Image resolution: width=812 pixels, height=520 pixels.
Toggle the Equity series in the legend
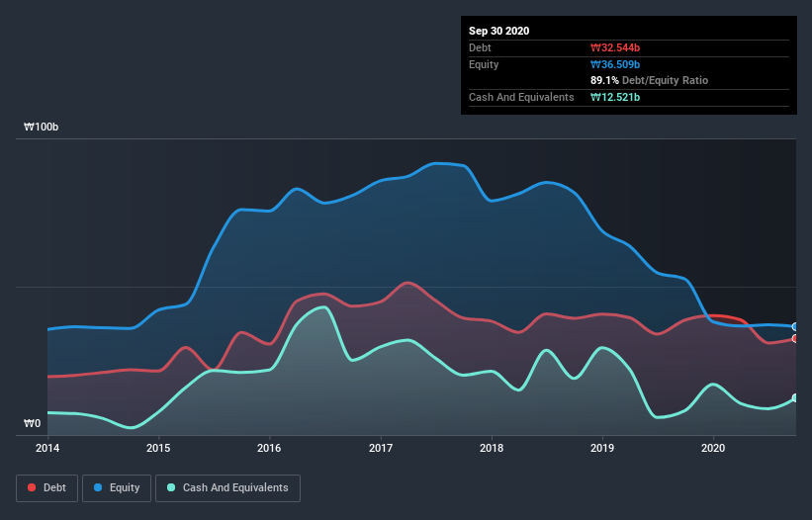[x=117, y=488]
